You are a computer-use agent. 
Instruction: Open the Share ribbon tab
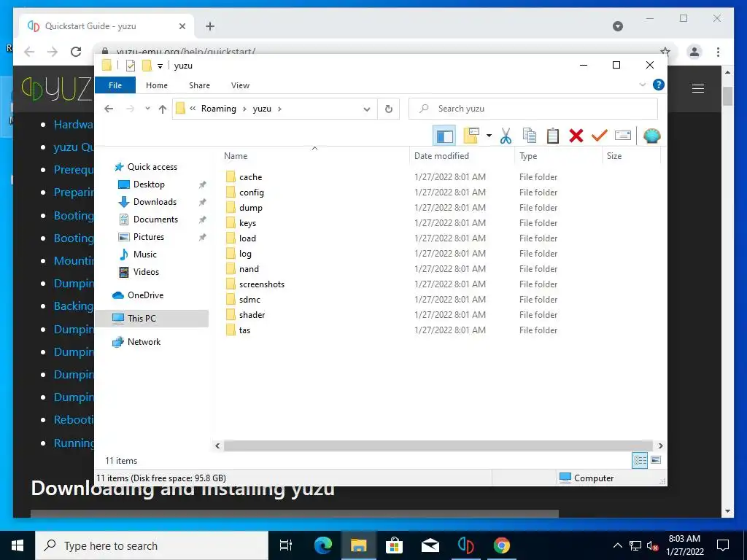click(x=199, y=85)
